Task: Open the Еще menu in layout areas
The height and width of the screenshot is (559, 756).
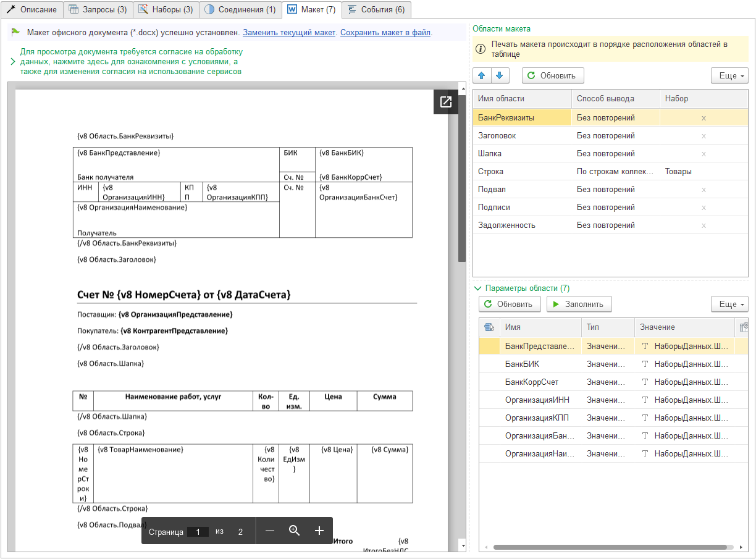Action: tap(729, 76)
